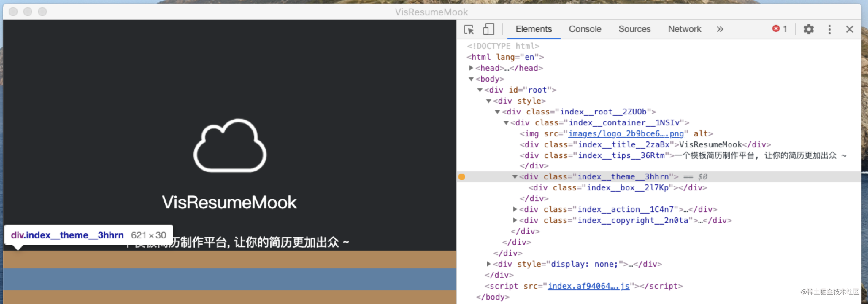This screenshot has height=304, width=868.
Task: Open the DevTools three-dot options menu
Action: point(829,29)
